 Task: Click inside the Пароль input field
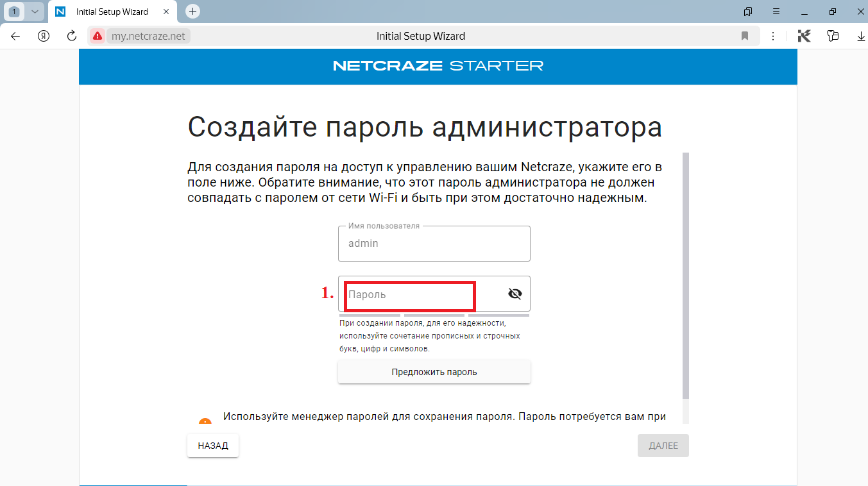(x=409, y=294)
